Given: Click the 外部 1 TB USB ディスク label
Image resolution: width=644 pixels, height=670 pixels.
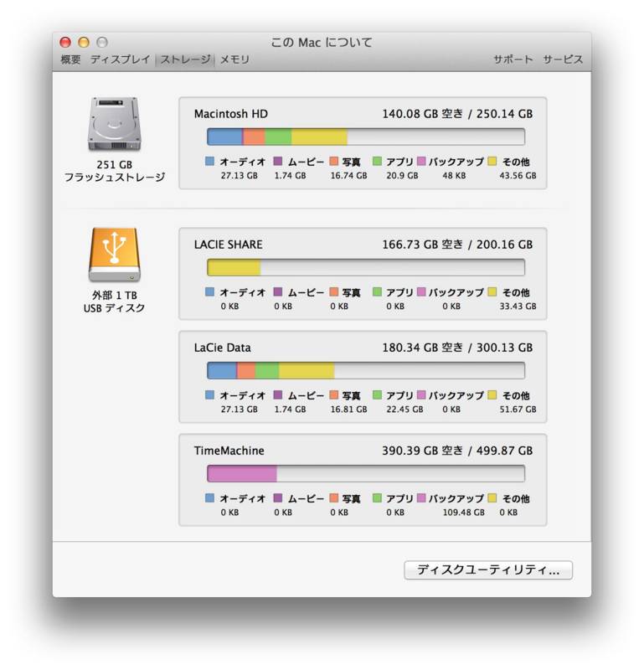Looking at the screenshot, I should click(x=114, y=301).
